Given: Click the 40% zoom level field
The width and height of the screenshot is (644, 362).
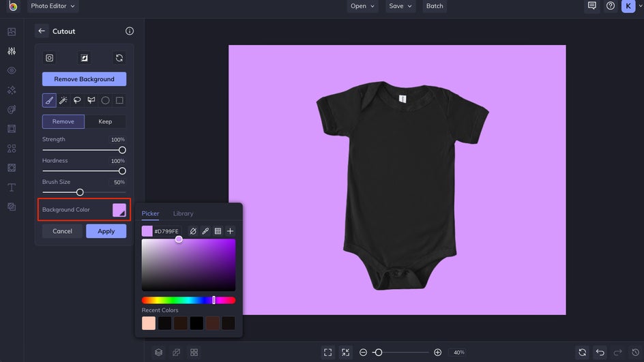Looking at the screenshot, I should coord(458,352).
